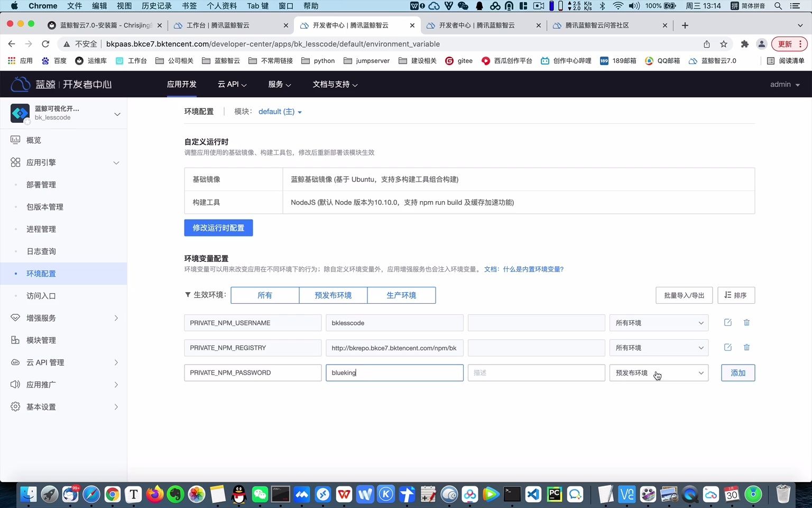Open Spotlight search in menu bar

(778, 6)
